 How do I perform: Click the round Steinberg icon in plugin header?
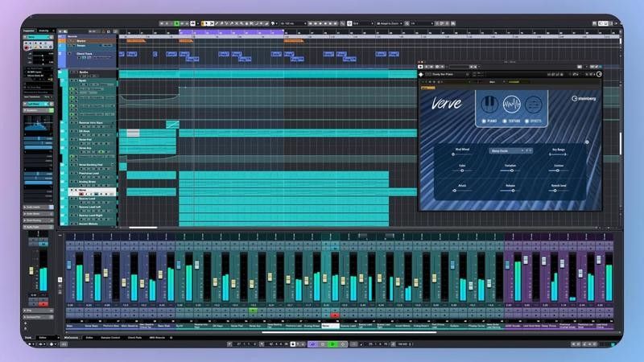tap(599, 74)
